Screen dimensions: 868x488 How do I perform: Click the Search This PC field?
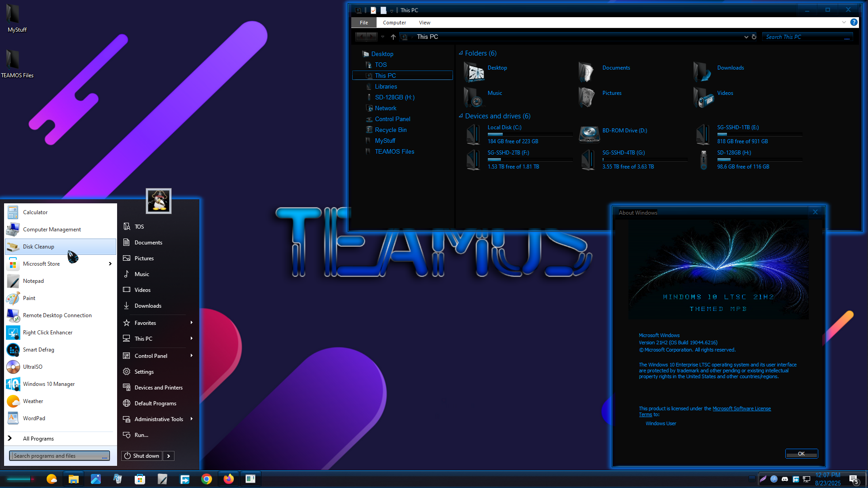(807, 37)
